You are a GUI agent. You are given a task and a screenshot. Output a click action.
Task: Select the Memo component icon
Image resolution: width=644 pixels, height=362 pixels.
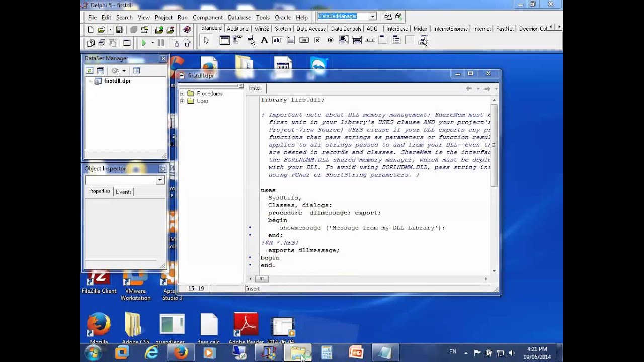click(x=291, y=41)
